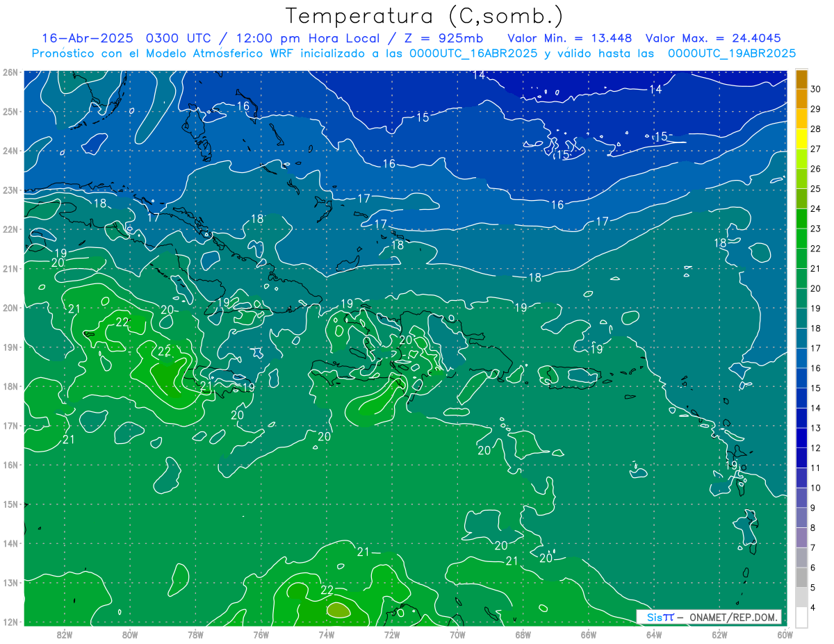Click the "76W" longitude axis label

[261, 634]
